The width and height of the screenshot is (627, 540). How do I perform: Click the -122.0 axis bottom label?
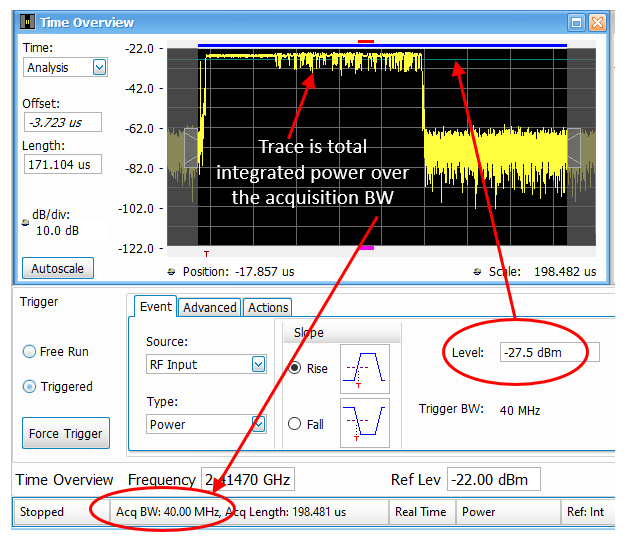[136, 249]
